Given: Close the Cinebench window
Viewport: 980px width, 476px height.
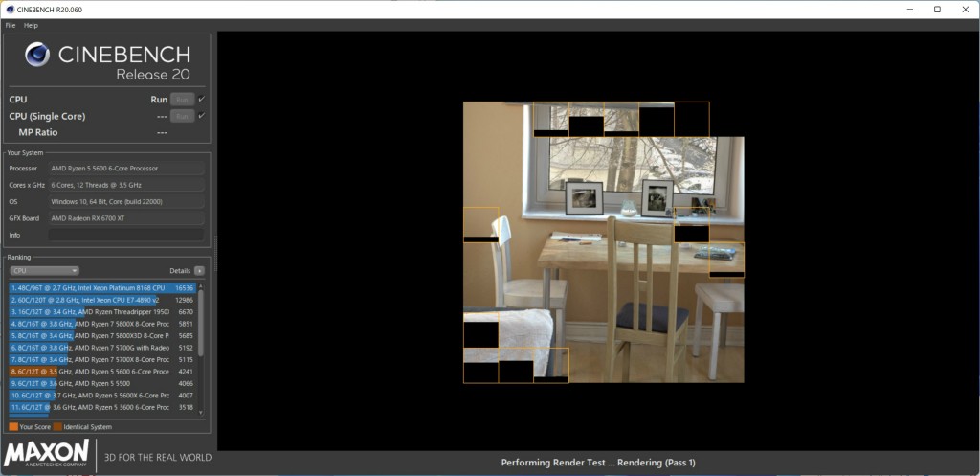Looking at the screenshot, I should [x=965, y=10].
